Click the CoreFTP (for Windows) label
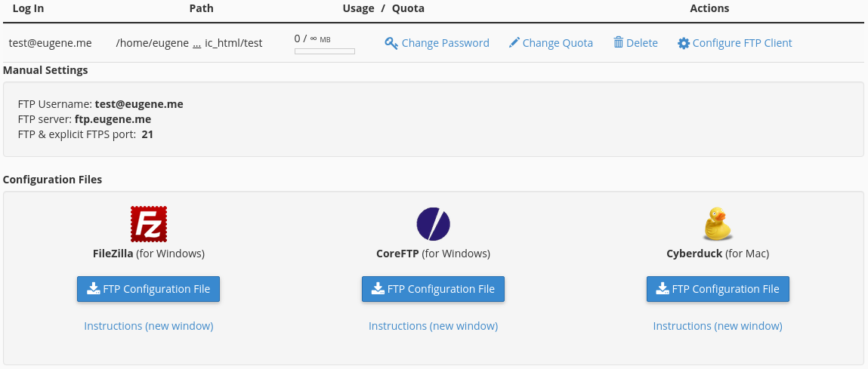 [x=433, y=254]
